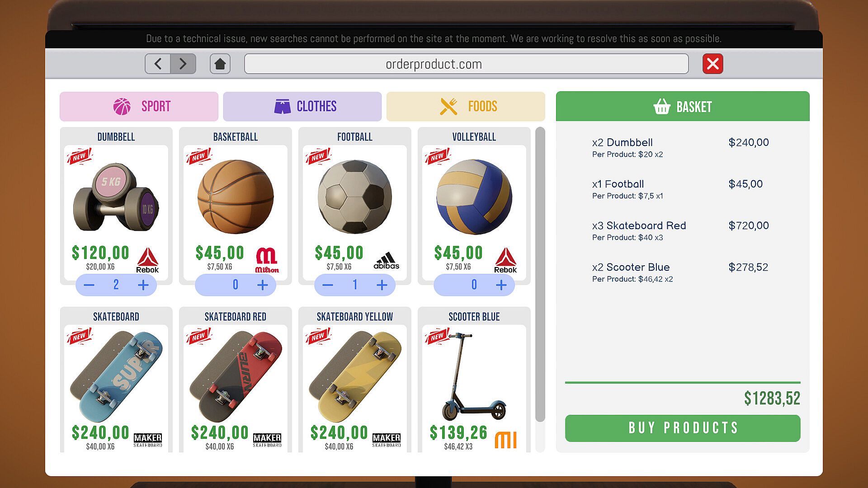Switch to the Sport category tab

point(139,107)
